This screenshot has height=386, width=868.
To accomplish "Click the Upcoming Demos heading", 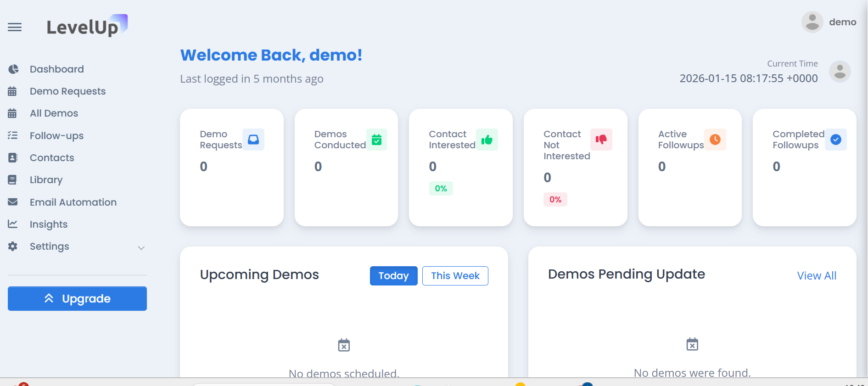I will 259,274.
